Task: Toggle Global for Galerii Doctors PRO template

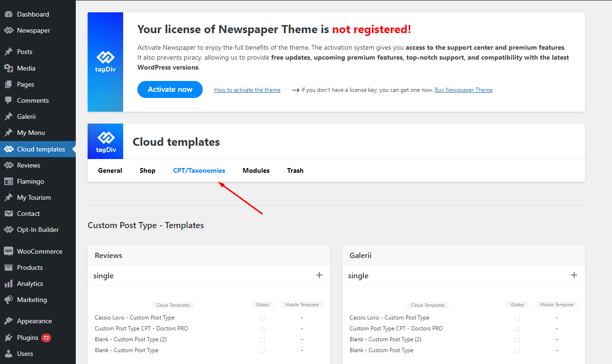Action: click(517, 329)
